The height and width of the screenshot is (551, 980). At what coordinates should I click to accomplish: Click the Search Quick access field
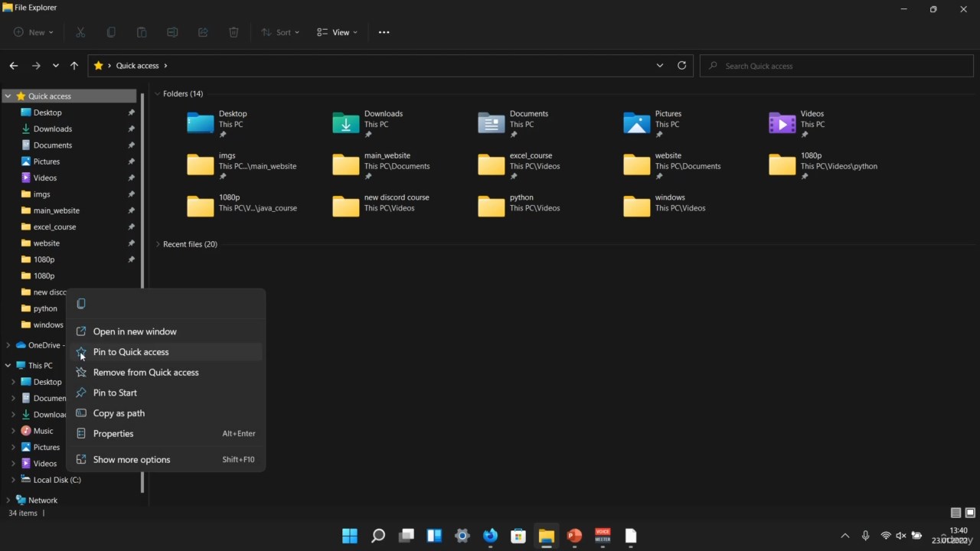pyautogui.click(x=835, y=66)
